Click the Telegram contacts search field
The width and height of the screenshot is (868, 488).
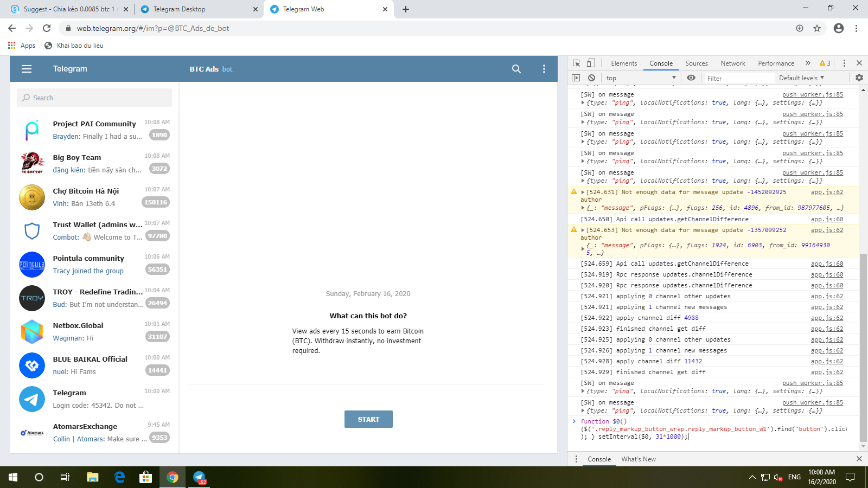click(94, 98)
